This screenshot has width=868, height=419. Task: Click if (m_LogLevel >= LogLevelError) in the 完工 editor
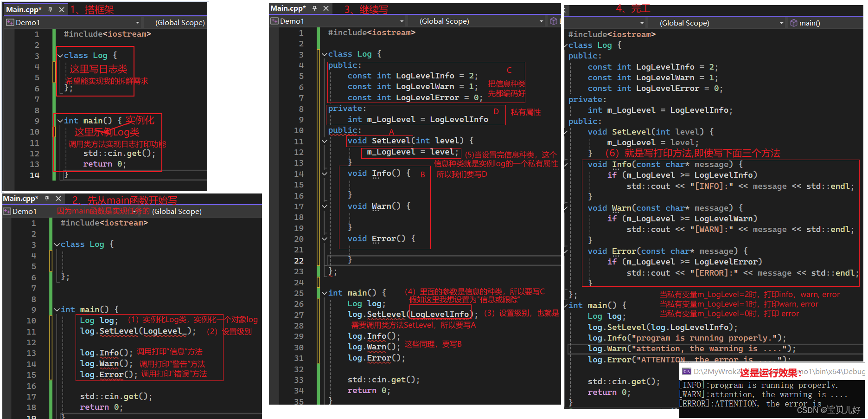coord(684,262)
